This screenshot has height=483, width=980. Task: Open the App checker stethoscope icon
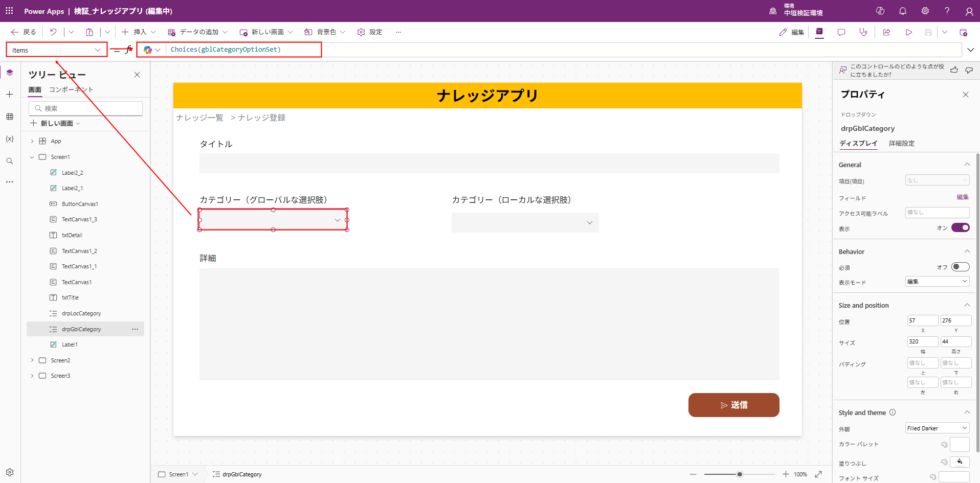coord(863,32)
